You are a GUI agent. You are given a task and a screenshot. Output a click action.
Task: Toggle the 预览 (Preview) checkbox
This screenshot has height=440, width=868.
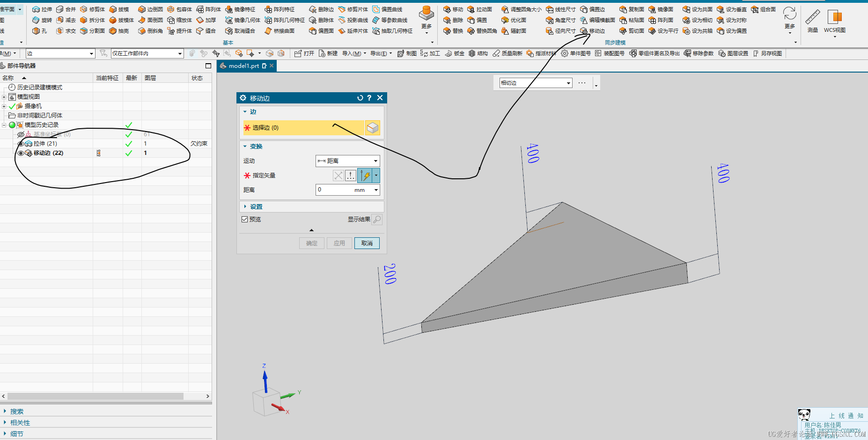244,219
